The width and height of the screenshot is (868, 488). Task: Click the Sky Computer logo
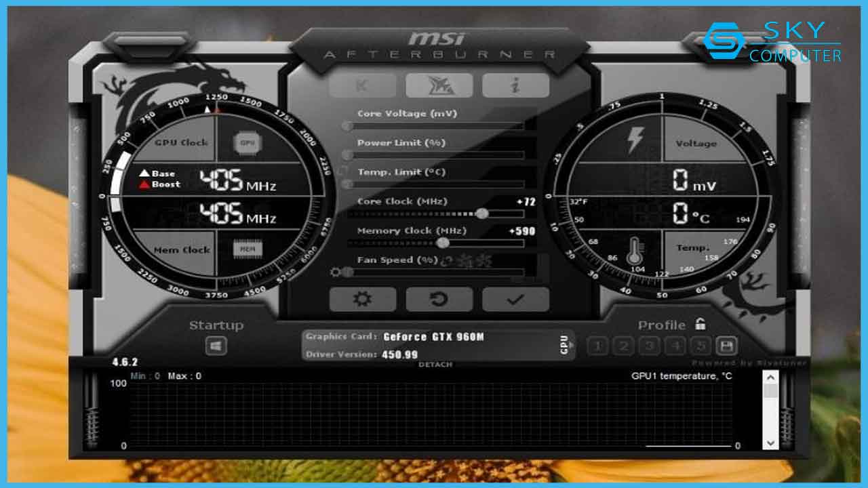pos(772,41)
